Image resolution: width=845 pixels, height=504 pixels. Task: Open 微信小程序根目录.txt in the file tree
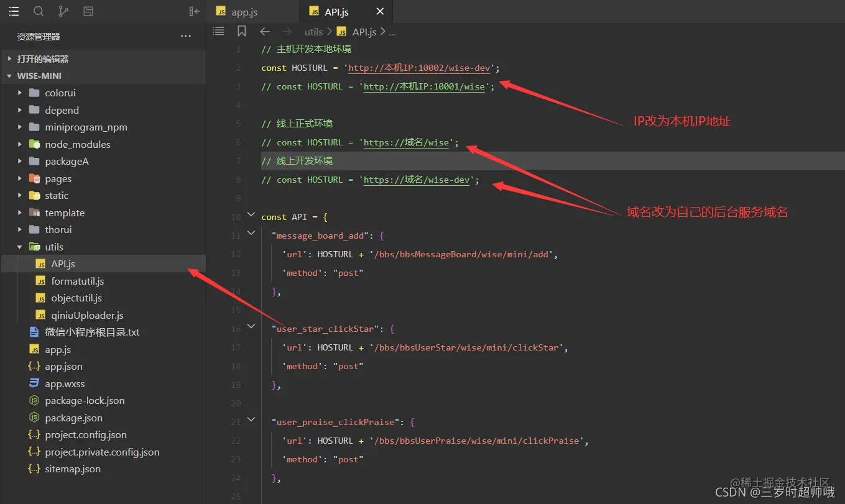click(x=103, y=332)
